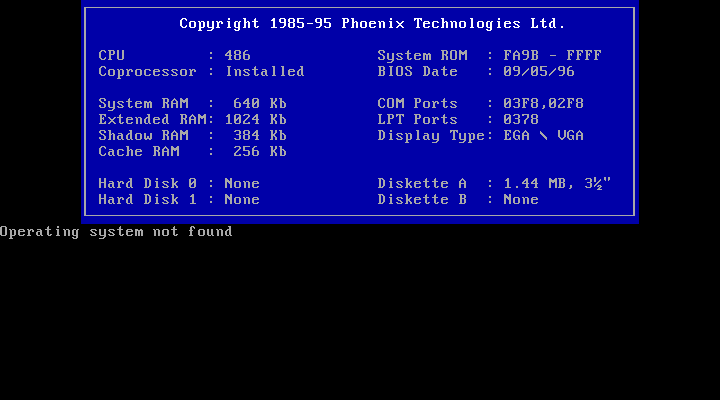Click the Cache RAM 256 Kb entry

tap(192, 151)
